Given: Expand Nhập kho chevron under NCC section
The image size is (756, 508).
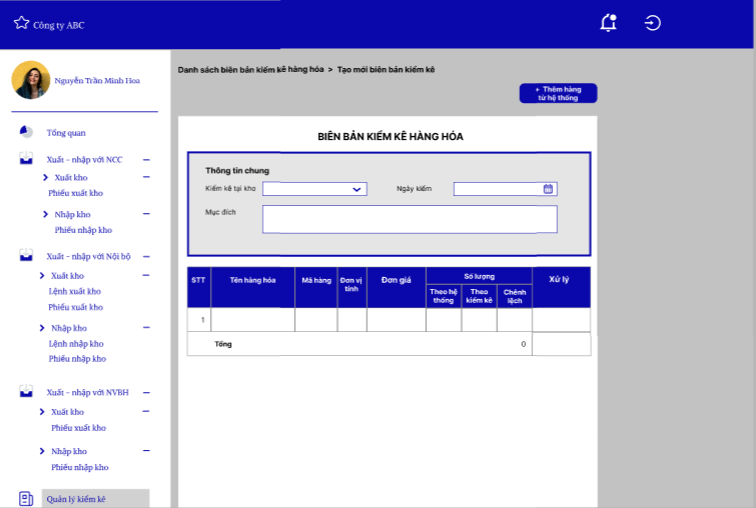Looking at the screenshot, I should pos(45,214).
